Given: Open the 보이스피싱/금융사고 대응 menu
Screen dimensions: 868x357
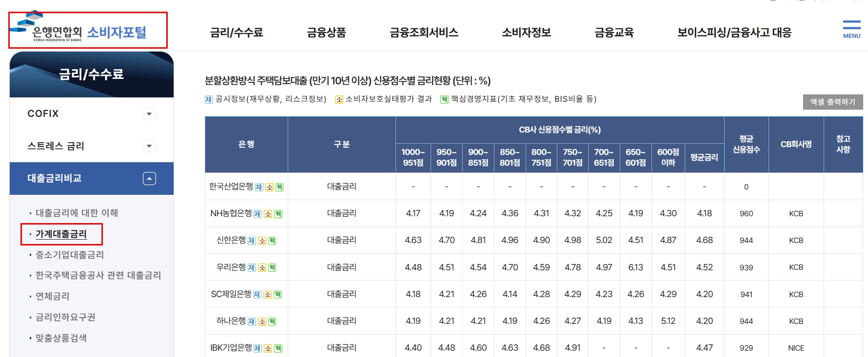Looking at the screenshot, I should point(734,32).
